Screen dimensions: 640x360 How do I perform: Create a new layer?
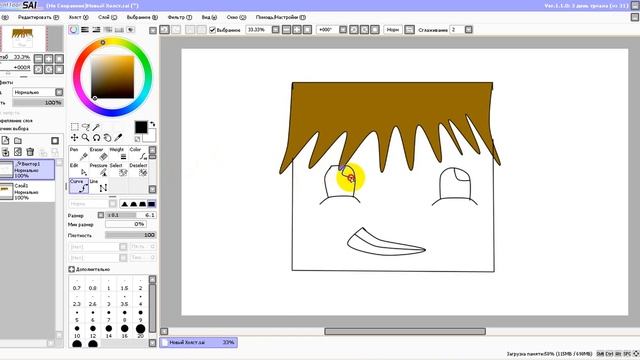click(x=6, y=140)
